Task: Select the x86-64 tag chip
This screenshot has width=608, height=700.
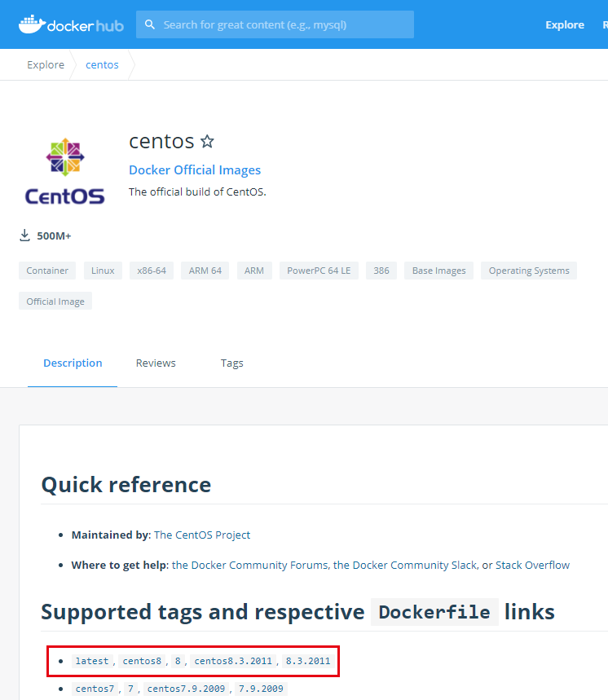Action: pos(152,271)
